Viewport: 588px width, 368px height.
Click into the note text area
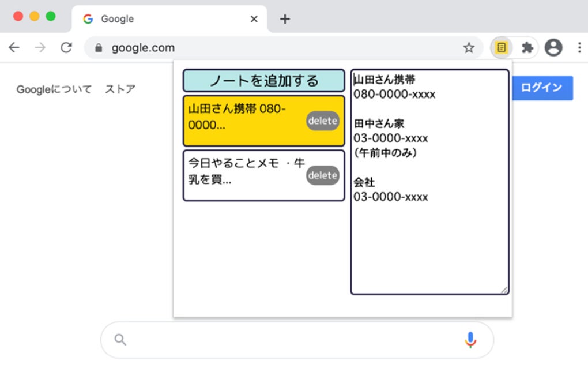[429, 182]
